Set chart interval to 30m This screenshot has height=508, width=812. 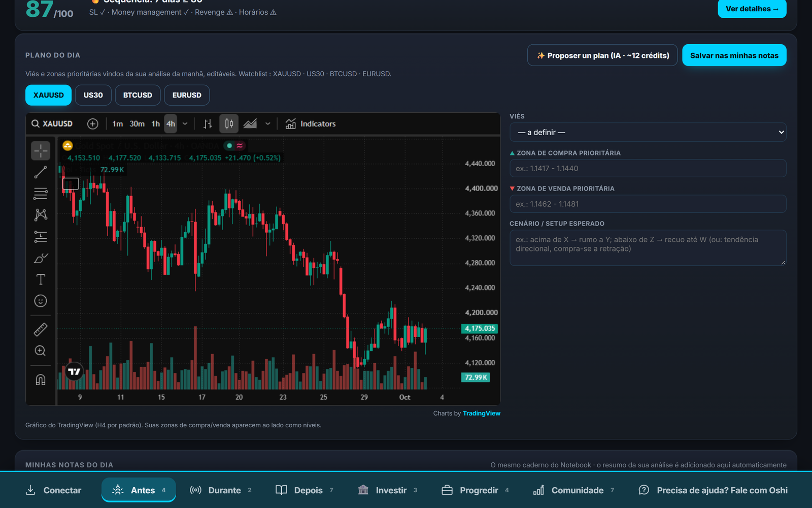137,124
